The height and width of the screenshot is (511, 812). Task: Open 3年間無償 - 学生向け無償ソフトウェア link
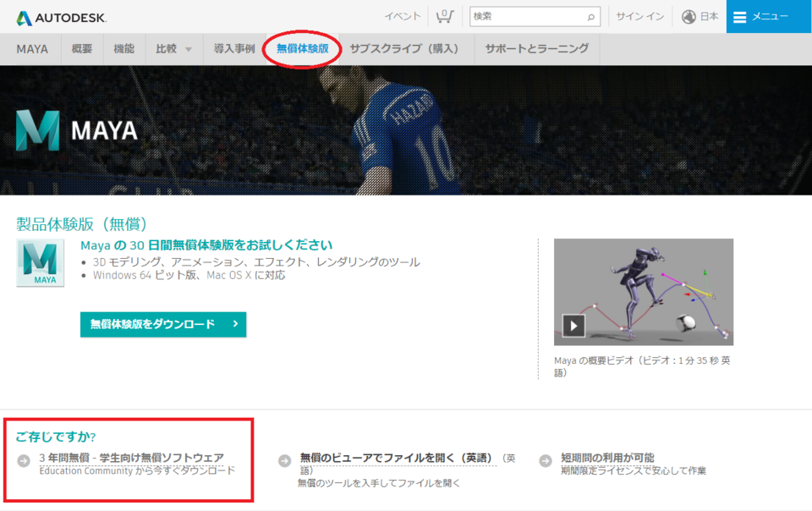pos(132,458)
